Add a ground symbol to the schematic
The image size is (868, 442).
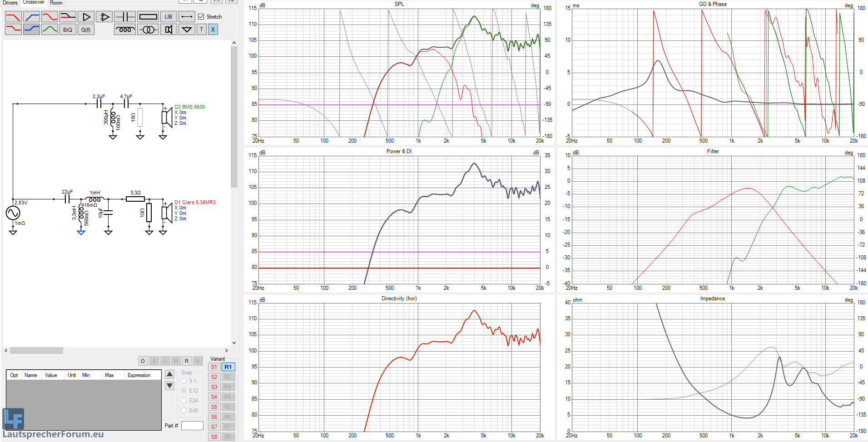[187, 30]
